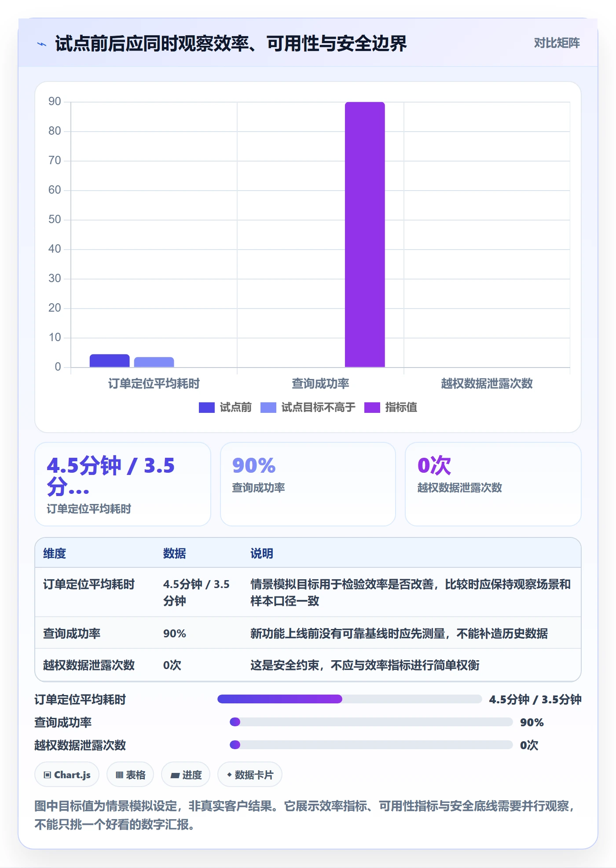
Task: Click the 说明 column header
Action: click(262, 553)
